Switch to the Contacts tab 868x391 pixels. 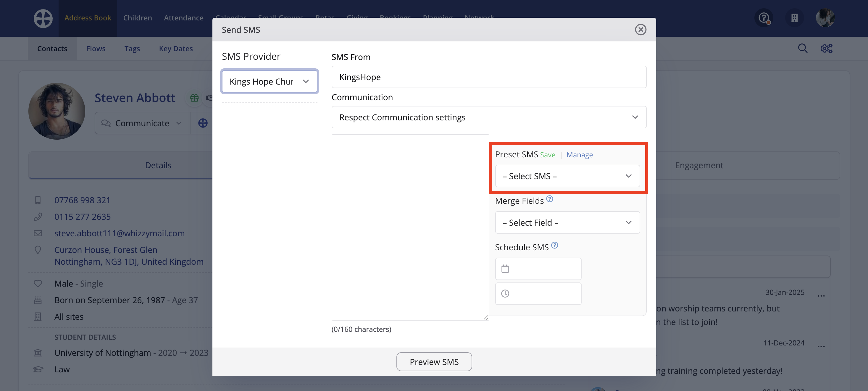[52, 49]
